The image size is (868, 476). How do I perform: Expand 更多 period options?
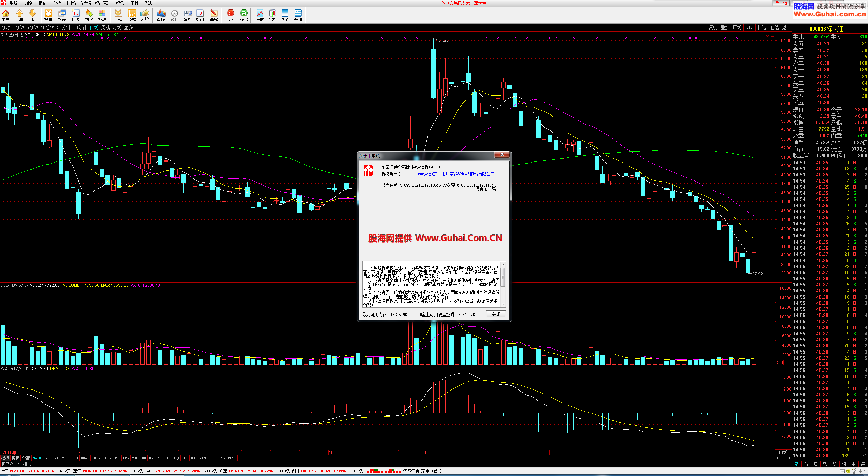pos(131,27)
